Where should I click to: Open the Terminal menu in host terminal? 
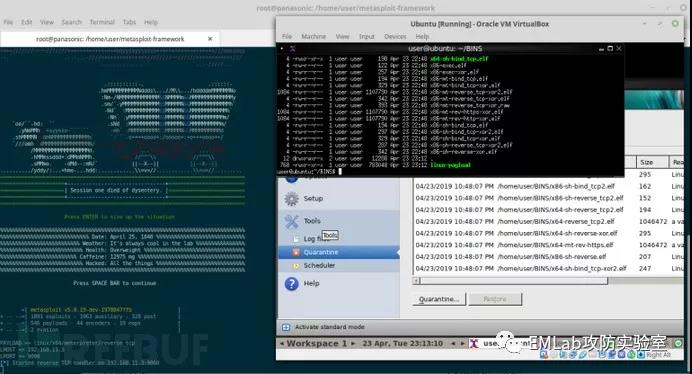(102, 22)
